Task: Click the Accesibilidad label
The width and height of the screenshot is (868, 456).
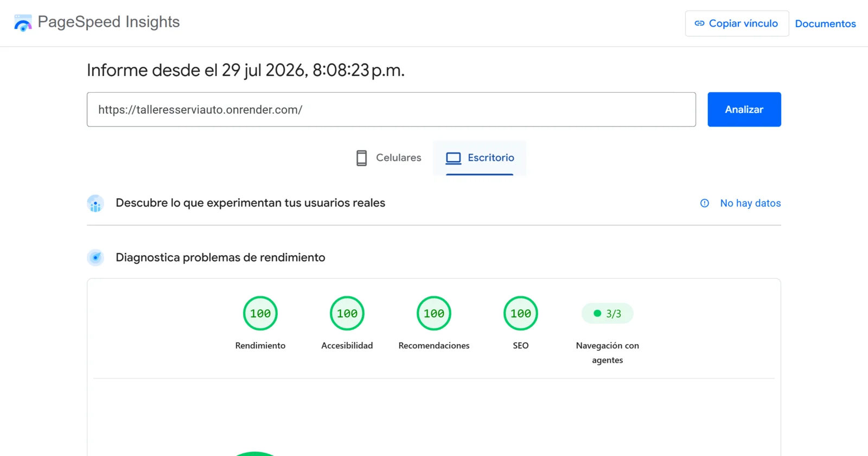Action: [347, 346]
